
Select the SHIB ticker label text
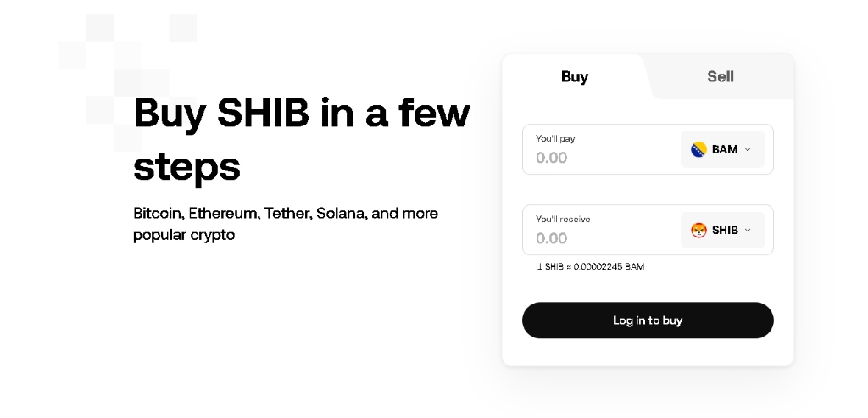(725, 230)
